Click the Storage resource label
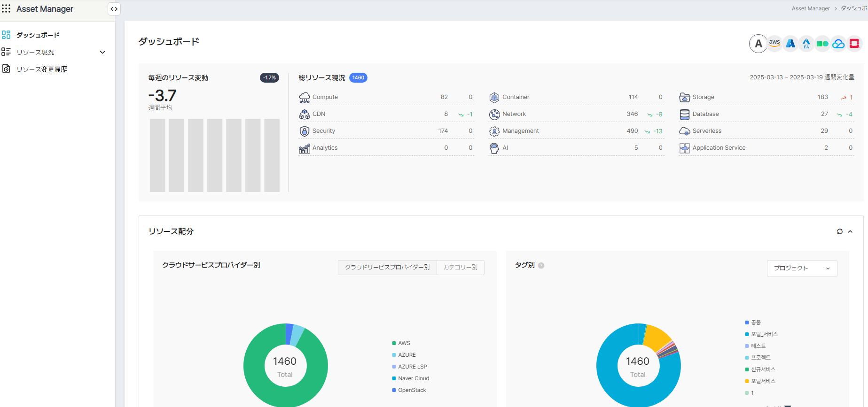868x407 pixels. pyautogui.click(x=704, y=97)
